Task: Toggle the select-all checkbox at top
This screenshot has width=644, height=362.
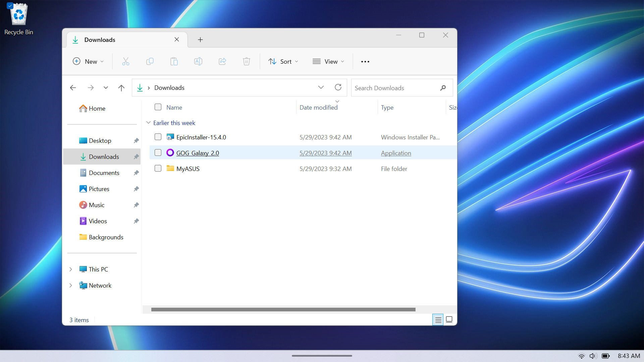Action: 158,107
